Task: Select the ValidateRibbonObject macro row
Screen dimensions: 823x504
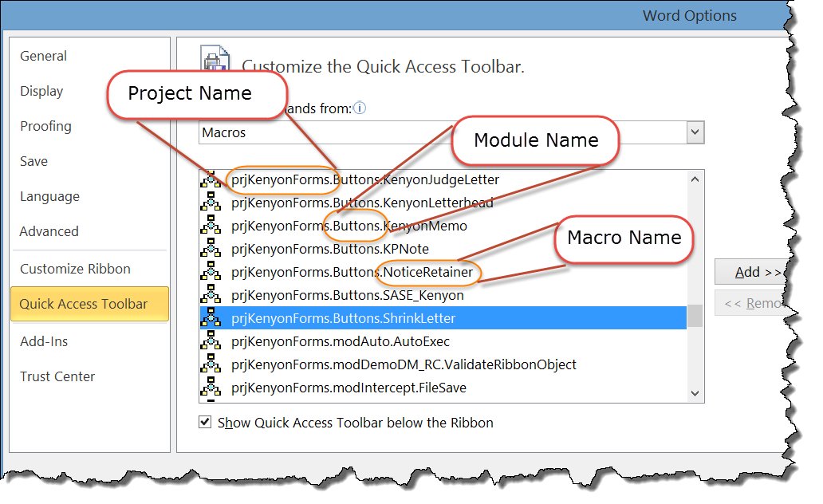Action: (443, 364)
